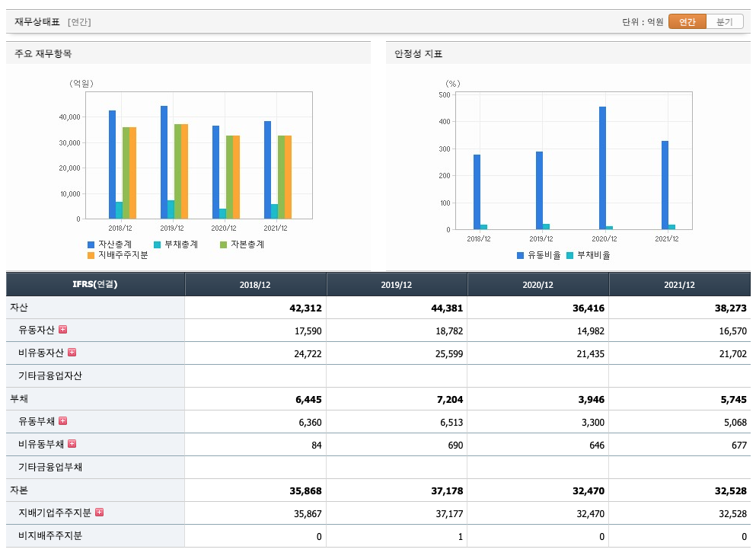Select the 2018/12 table column header

[255, 285]
